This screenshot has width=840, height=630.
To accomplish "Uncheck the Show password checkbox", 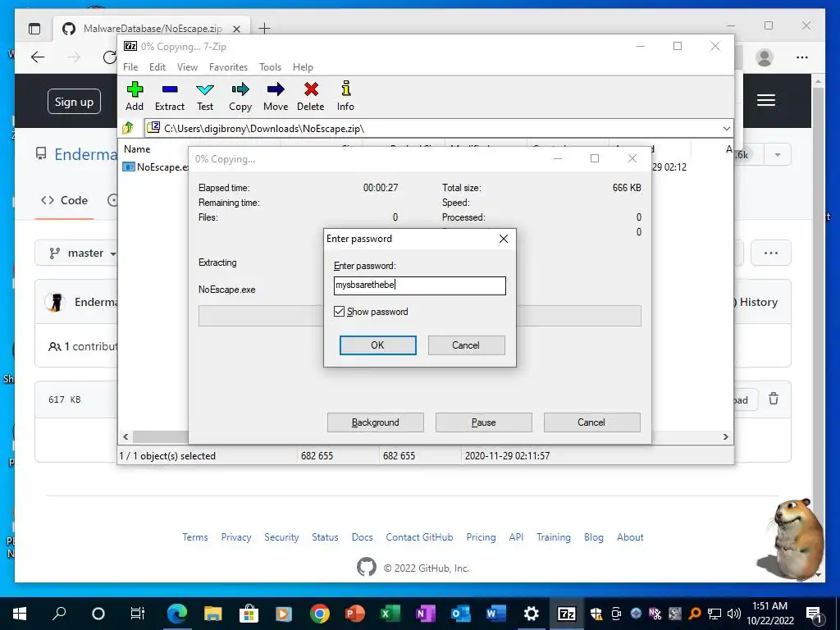I will [x=339, y=311].
